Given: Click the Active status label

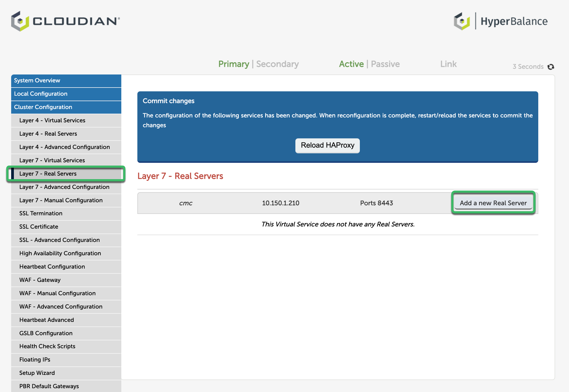Looking at the screenshot, I should (x=351, y=64).
